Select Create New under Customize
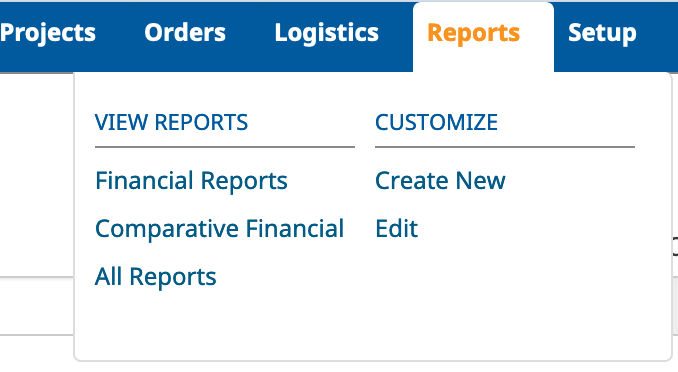This screenshot has width=678, height=372. coord(440,180)
